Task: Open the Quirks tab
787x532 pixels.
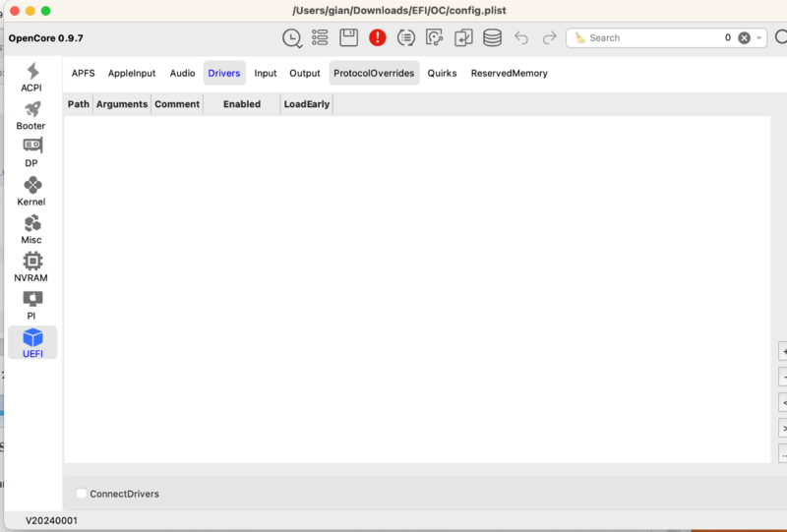Action: pos(442,74)
